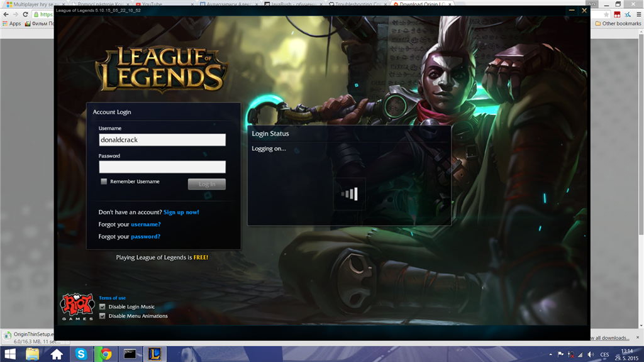Uncheck Disable Menu Animations
644x362 pixels.
pyautogui.click(x=103, y=316)
